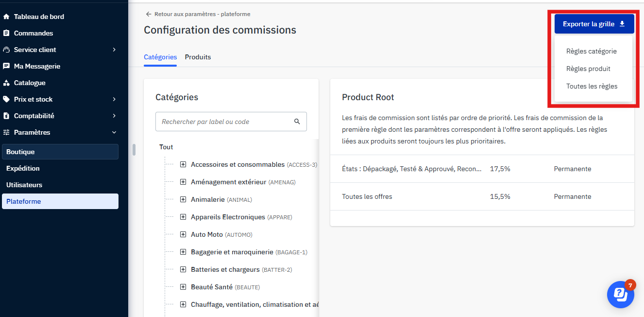Select Beauté Santé in the category tree
The width and height of the screenshot is (644, 317).
(212, 287)
